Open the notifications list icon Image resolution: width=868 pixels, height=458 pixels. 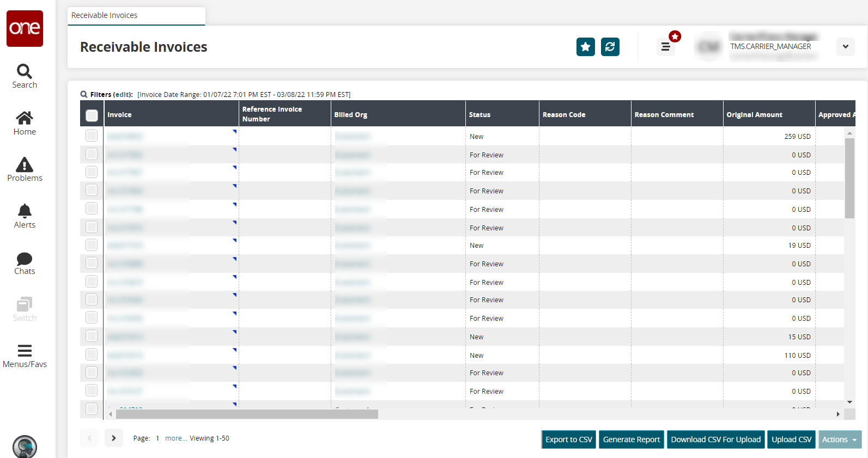(x=665, y=47)
